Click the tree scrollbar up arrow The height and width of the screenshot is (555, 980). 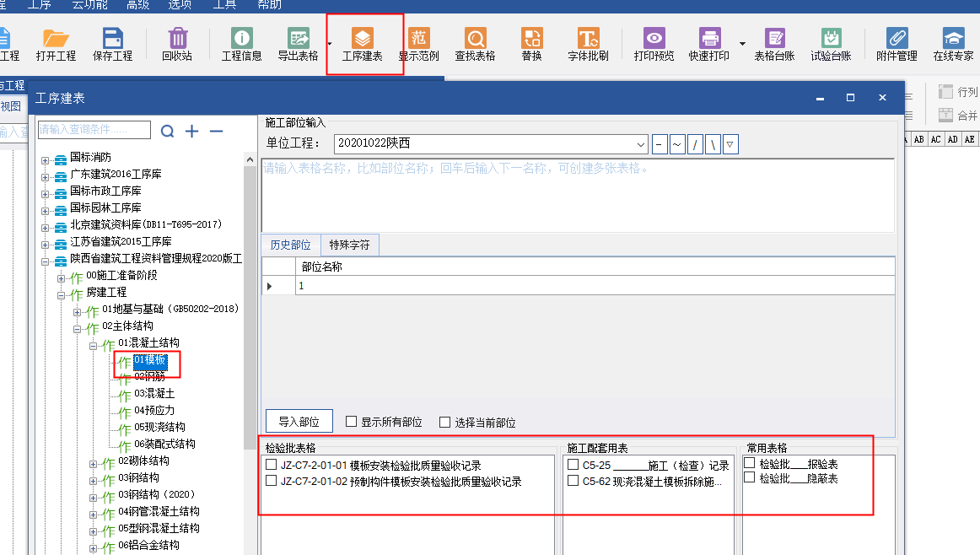250,160
